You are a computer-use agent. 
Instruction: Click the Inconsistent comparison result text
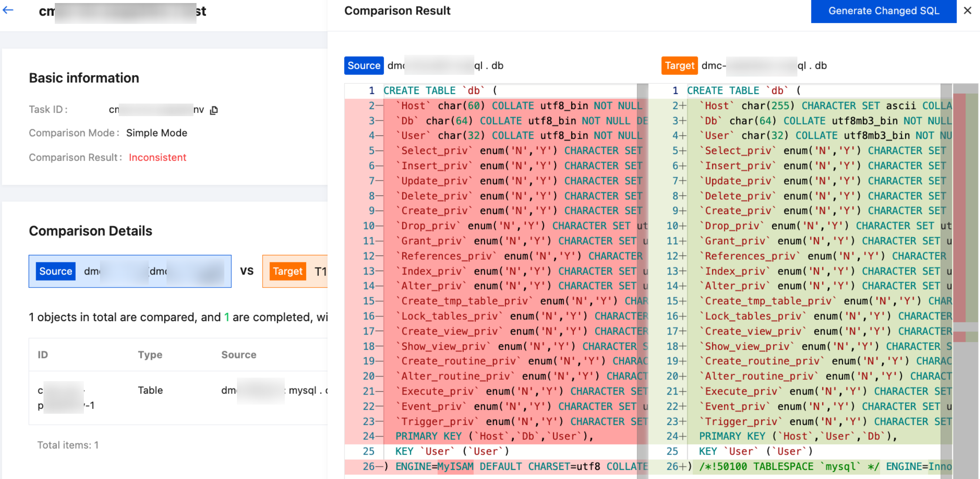click(x=157, y=157)
